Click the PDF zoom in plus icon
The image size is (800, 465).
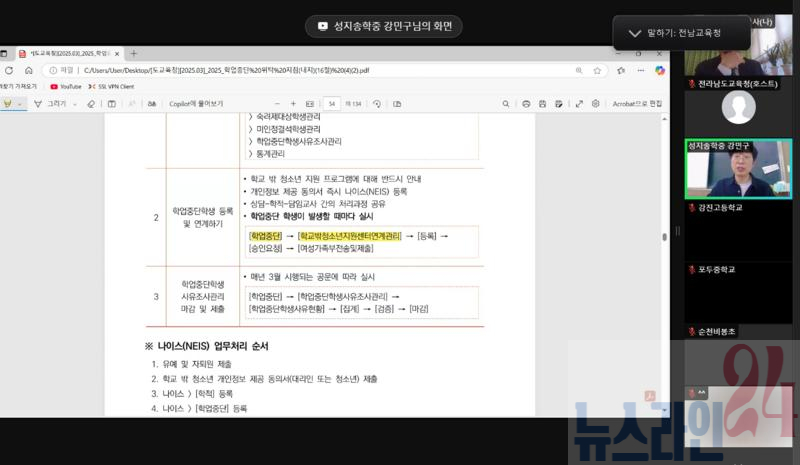click(292, 103)
